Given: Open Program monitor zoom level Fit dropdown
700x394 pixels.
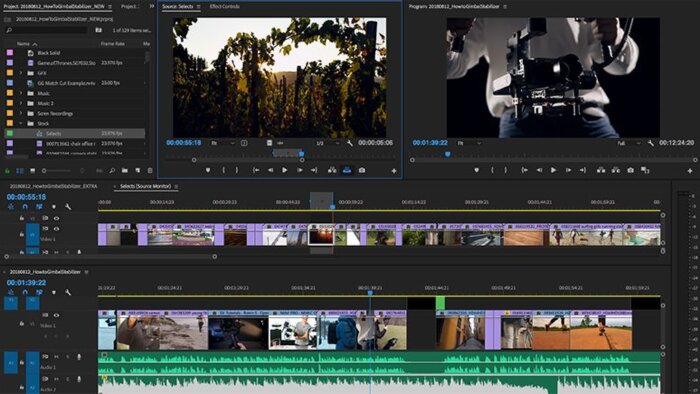Looking at the screenshot, I should tap(469, 143).
